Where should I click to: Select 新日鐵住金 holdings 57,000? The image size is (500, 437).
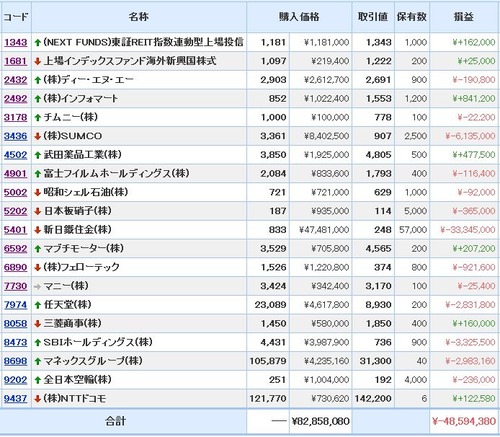(x=413, y=230)
